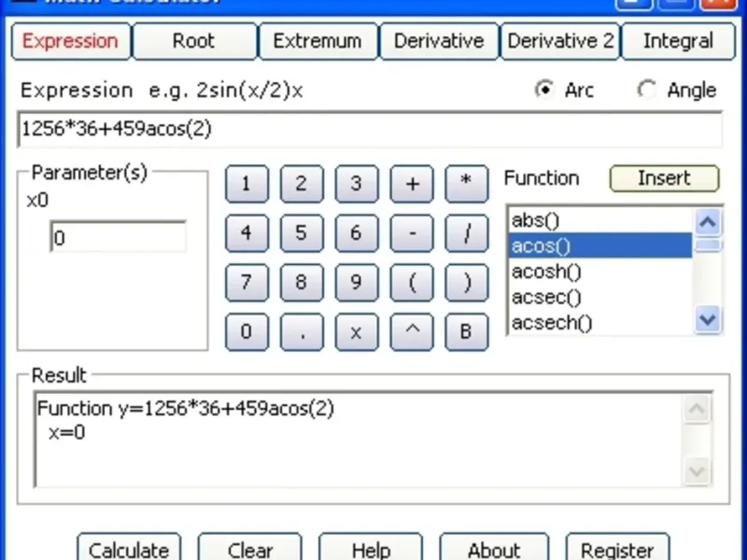Viewport: 747px width, 560px height.
Task: Click keypad digit 5
Action: (x=302, y=233)
